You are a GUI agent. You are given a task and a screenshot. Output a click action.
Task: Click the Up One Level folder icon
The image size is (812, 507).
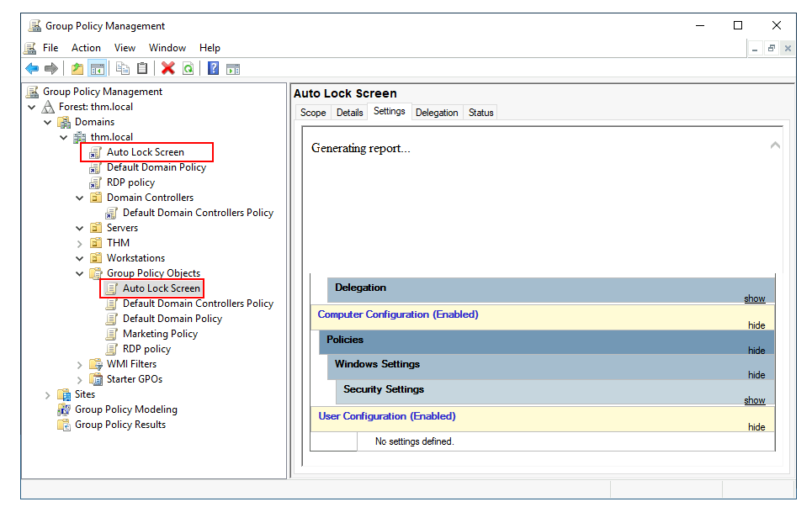click(x=77, y=69)
